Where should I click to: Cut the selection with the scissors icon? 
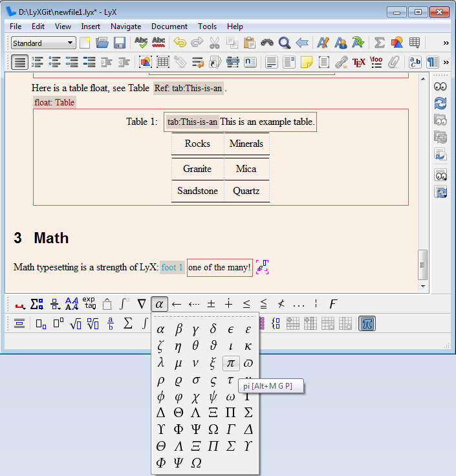click(215, 43)
